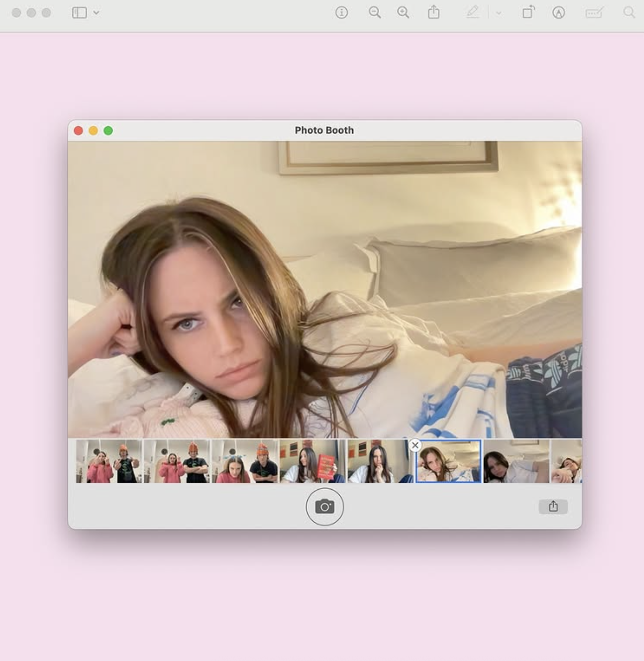
Task: Select the partially visible last thumbnail
Action: click(x=566, y=461)
